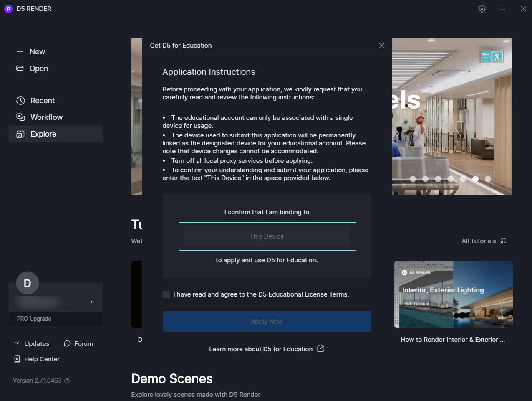Click the question mark beside the version number

[x=67, y=381]
